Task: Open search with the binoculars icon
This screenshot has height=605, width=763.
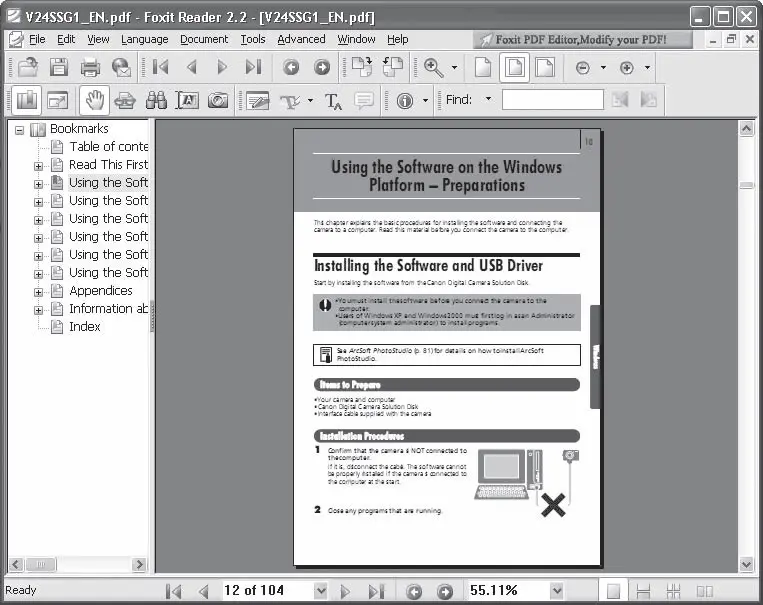Action: 156,100
